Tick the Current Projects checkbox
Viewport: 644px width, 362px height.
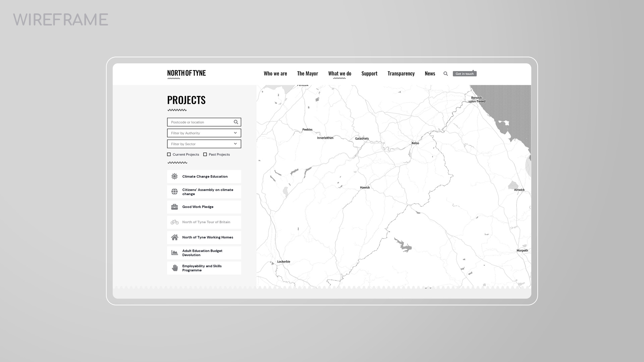(x=169, y=155)
